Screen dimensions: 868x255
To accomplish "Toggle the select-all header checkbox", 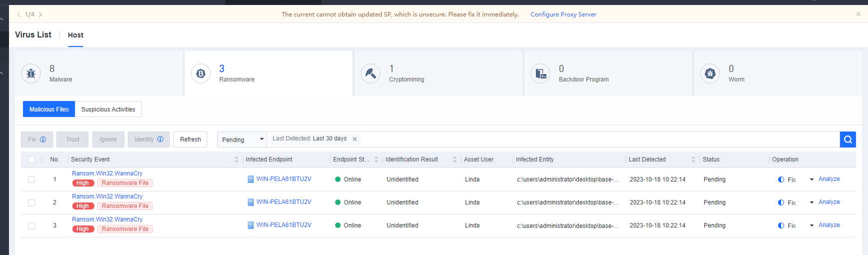I will pyautogui.click(x=31, y=159).
